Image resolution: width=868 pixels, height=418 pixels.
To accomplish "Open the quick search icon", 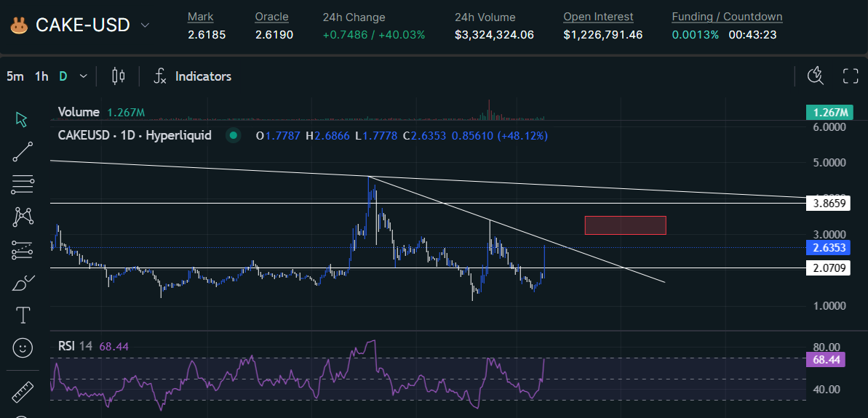I will (816, 76).
